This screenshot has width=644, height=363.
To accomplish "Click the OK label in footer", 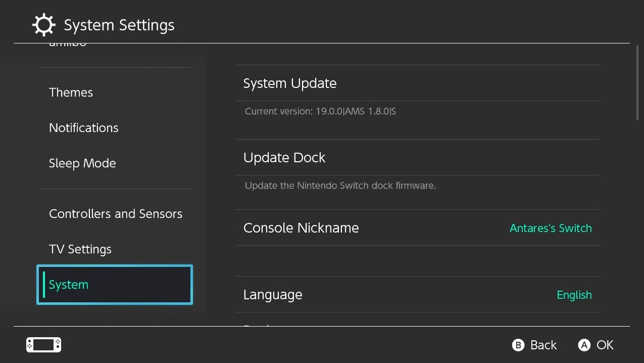I will [605, 345].
